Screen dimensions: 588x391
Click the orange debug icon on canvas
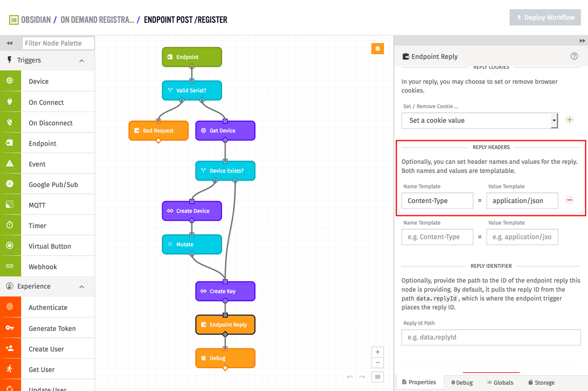click(x=377, y=48)
